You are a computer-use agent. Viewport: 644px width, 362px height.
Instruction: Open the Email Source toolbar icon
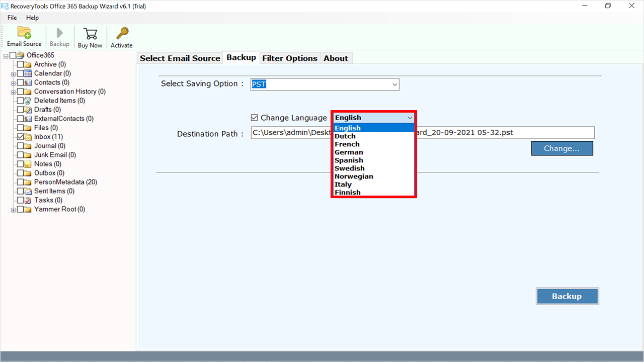(24, 32)
